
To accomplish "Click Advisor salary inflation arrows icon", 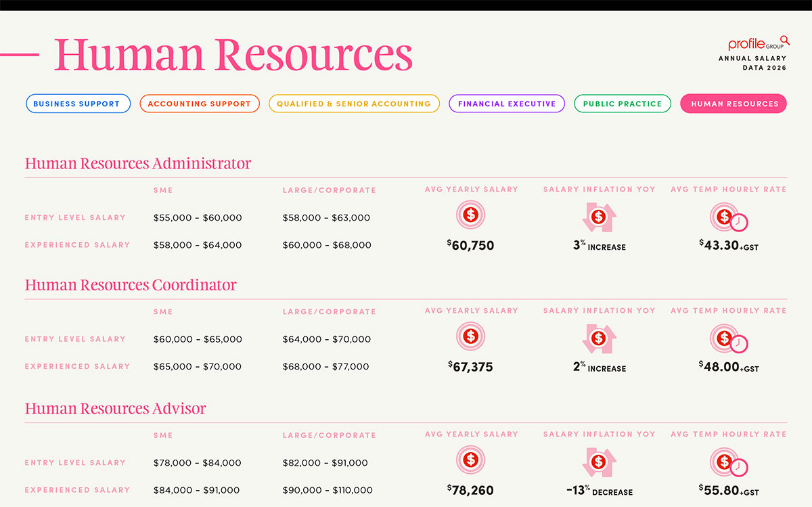I will [599, 462].
